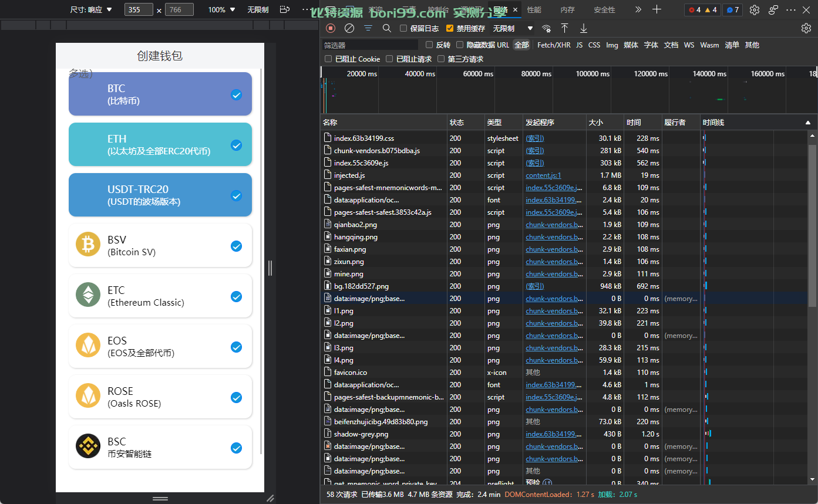818x504 pixels.
Task: Select the WS filter type
Action: [x=689, y=45]
